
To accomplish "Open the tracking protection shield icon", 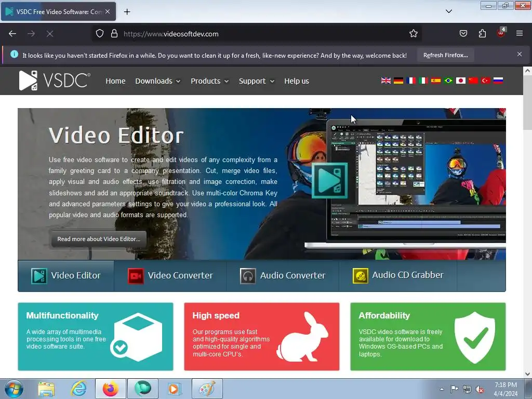I will [x=99, y=34].
